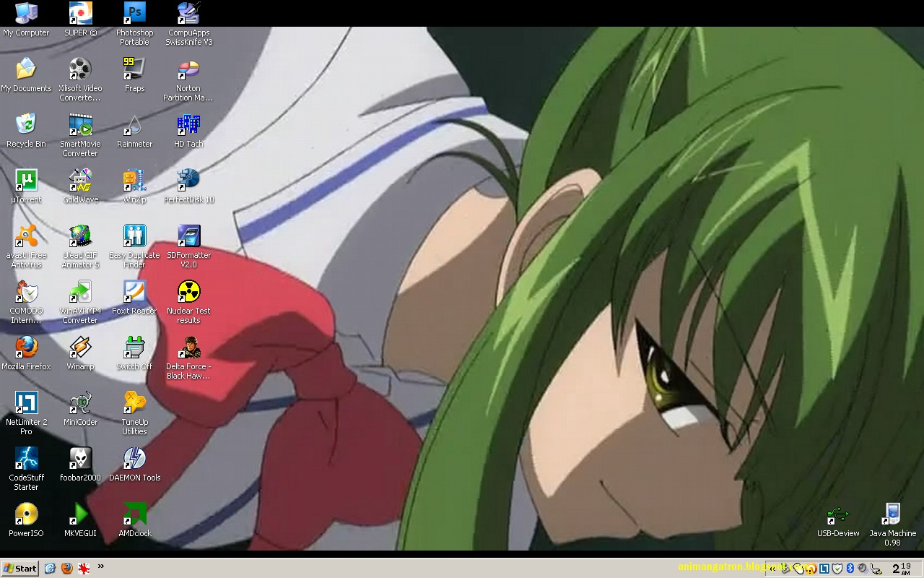924x578 pixels.
Task: Select the COMODO Internet Security icon
Action: pos(26,302)
